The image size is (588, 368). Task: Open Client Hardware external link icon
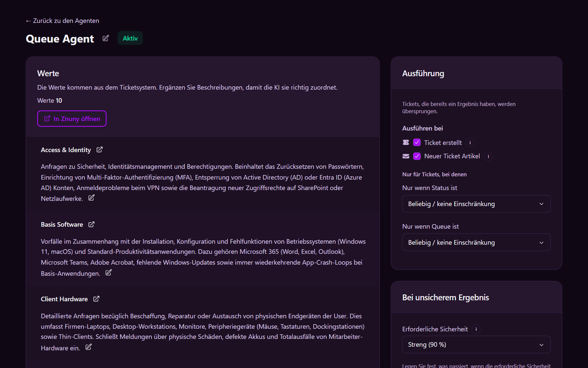tap(96, 299)
